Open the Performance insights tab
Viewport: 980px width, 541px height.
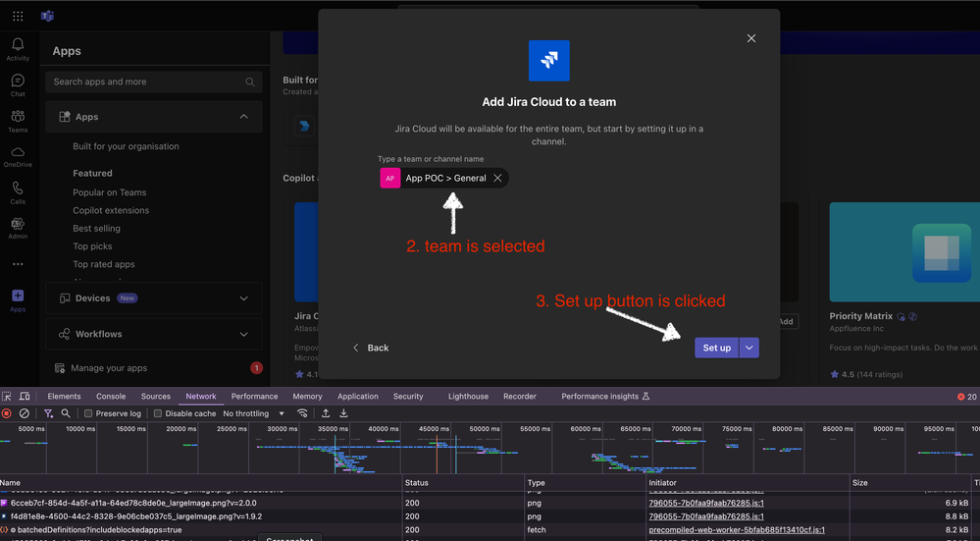pyautogui.click(x=605, y=397)
